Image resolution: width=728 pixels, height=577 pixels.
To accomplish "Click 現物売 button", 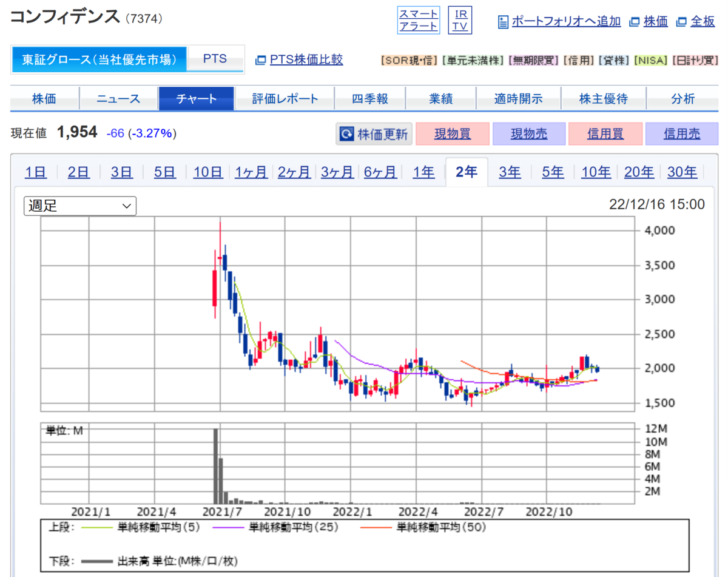I will coord(529,134).
